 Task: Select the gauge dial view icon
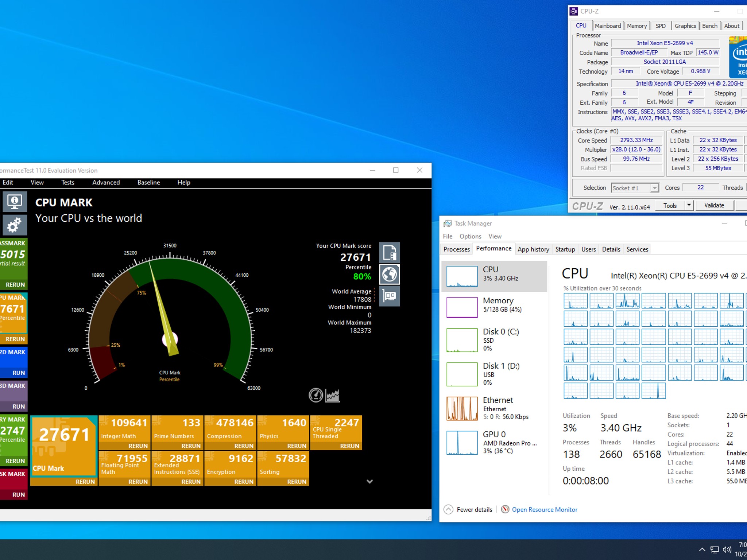pos(316,395)
